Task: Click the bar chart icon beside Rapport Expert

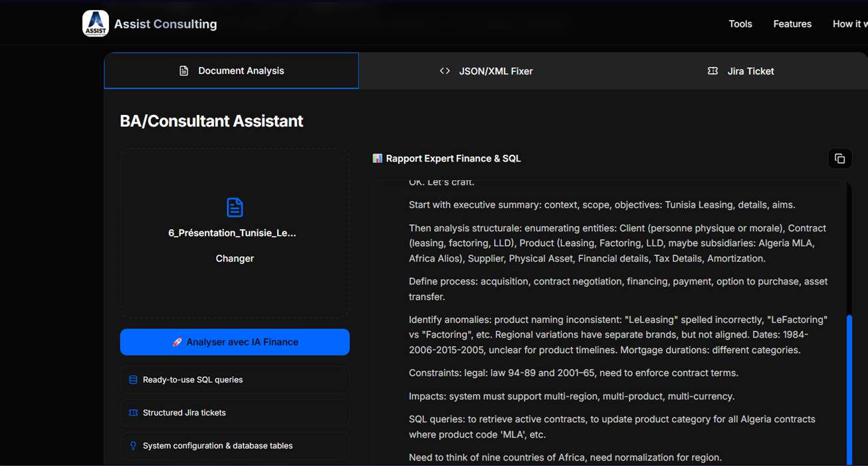Action: tap(378, 159)
